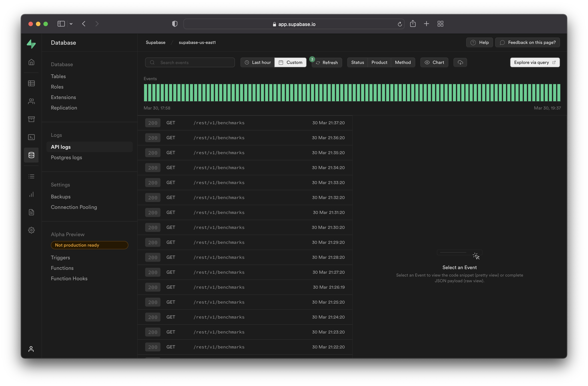
Task: Open Roles in Database menu
Action: (57, 87)
